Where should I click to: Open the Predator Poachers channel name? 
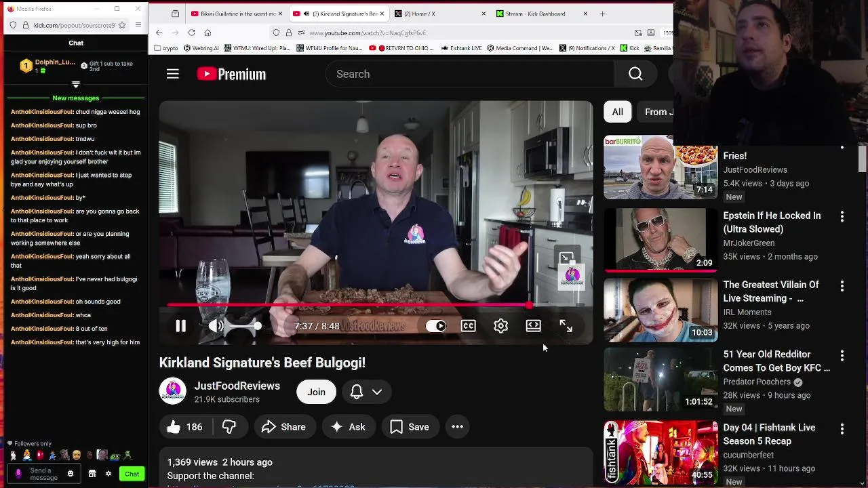pyautogui.click(x=757, y=382)
